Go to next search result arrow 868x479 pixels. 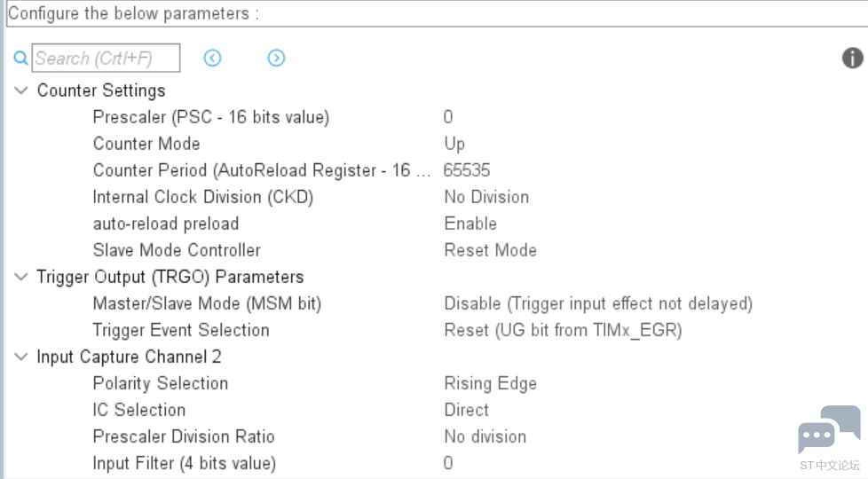coord(276,59)
